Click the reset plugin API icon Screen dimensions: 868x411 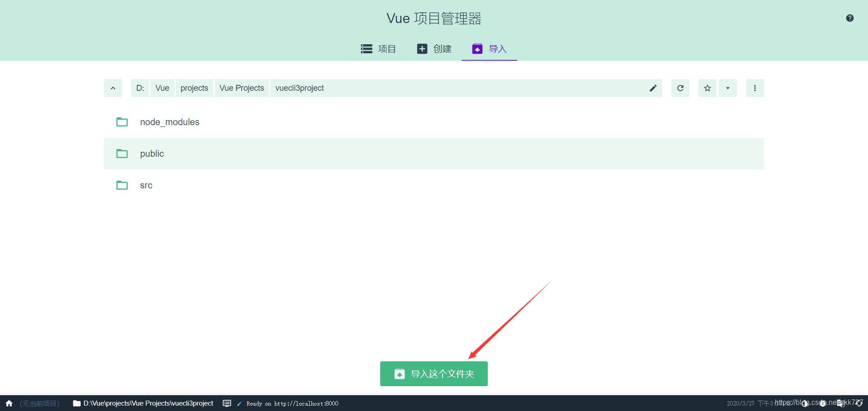(859, 403)
